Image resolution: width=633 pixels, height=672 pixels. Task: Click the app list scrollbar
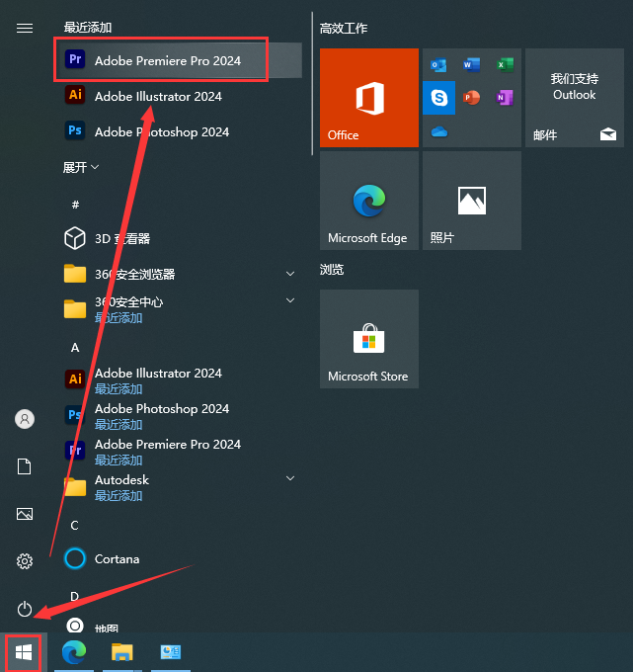[x=312, y=84]
